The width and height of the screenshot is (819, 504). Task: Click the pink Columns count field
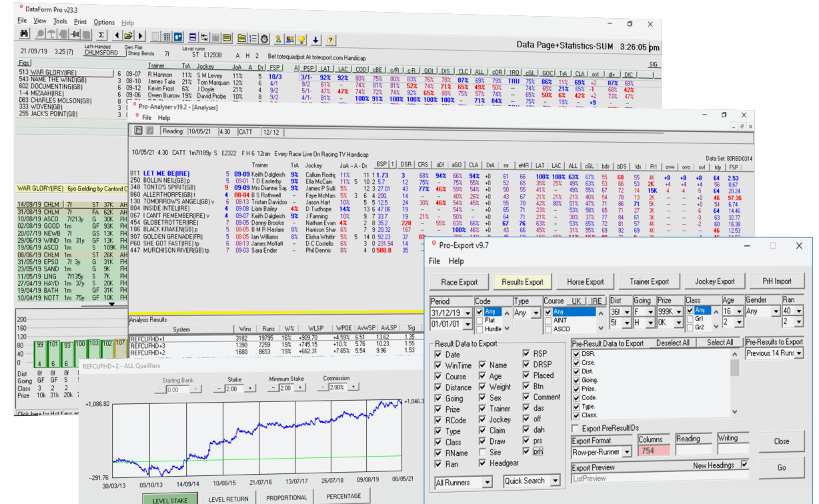point(654,451)
